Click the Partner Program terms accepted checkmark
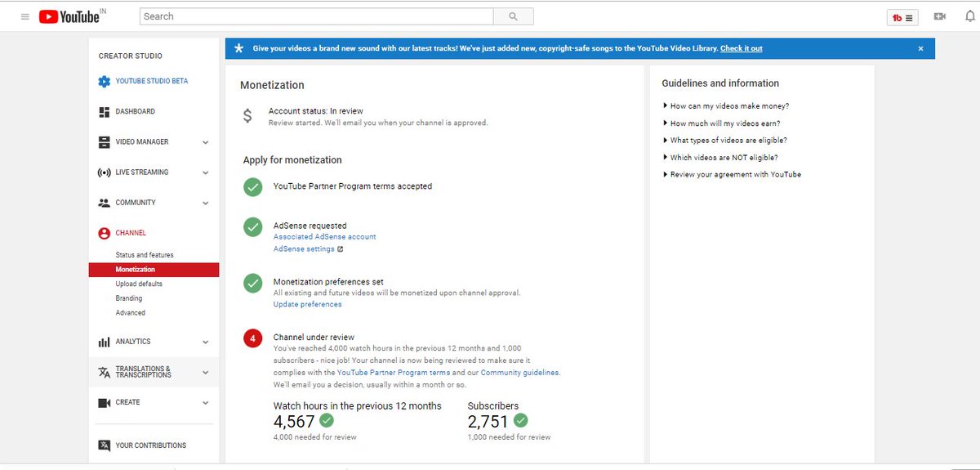Image resolution: width=980 pixels, height=470 pixels. click(253, 186)
